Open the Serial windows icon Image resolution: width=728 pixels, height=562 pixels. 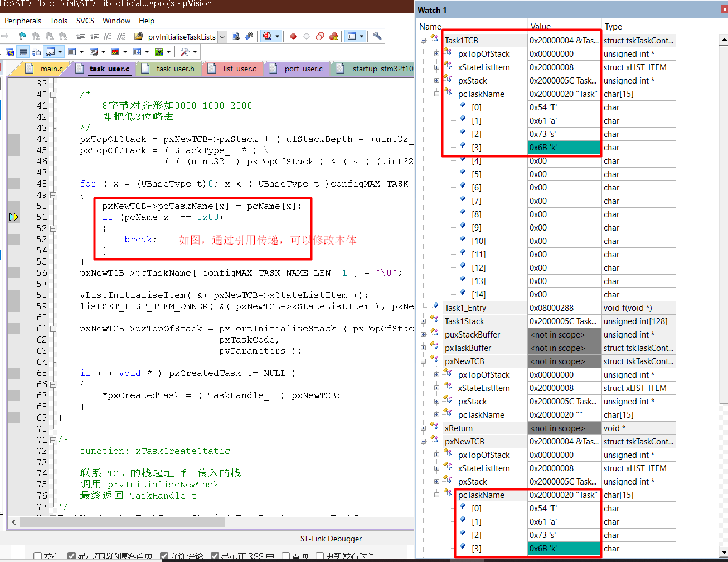tap(94, 52)
